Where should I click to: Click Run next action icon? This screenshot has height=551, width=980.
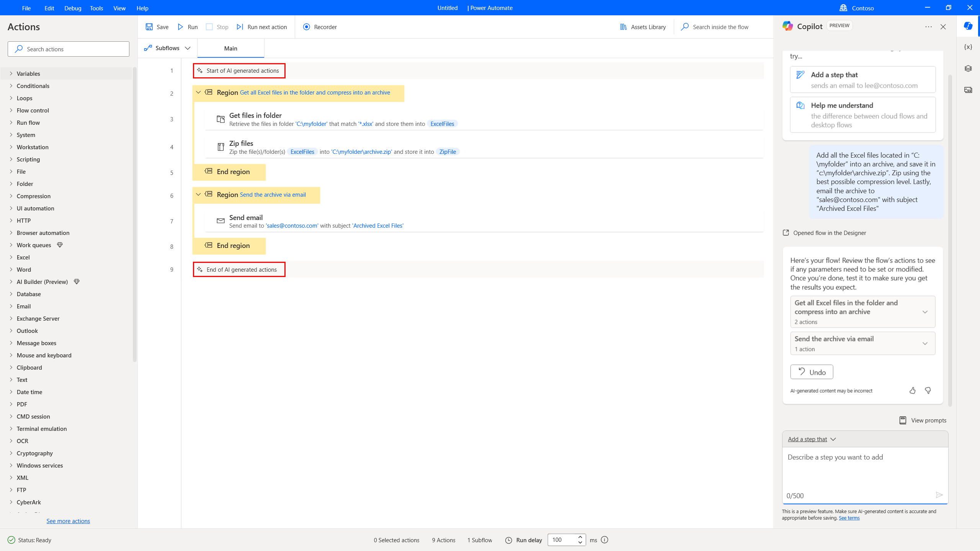point(240,27)
